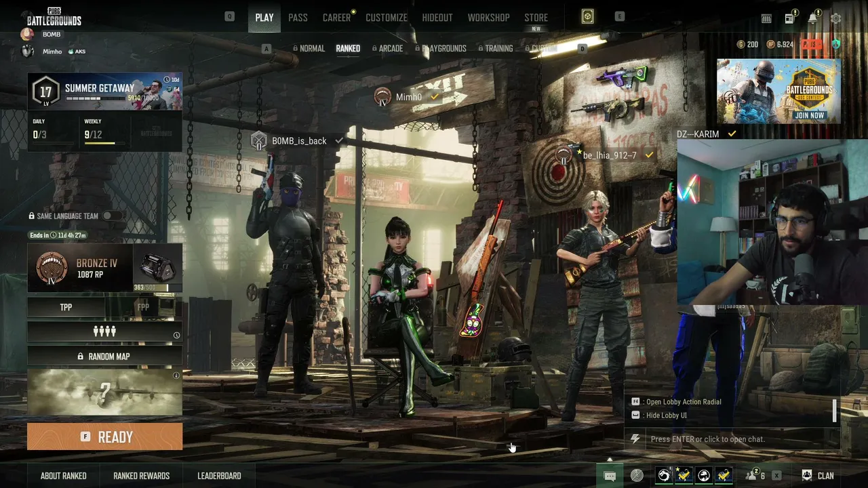868x488 pixels.
Task: Select the fourth squad member emblem
Action: coord(724,476)
